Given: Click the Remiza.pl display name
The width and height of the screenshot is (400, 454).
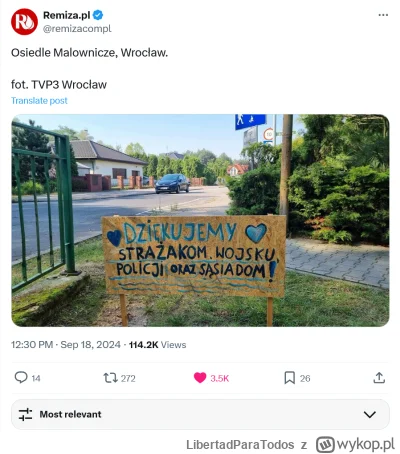Looking at the screenshot, I should 67,15.
